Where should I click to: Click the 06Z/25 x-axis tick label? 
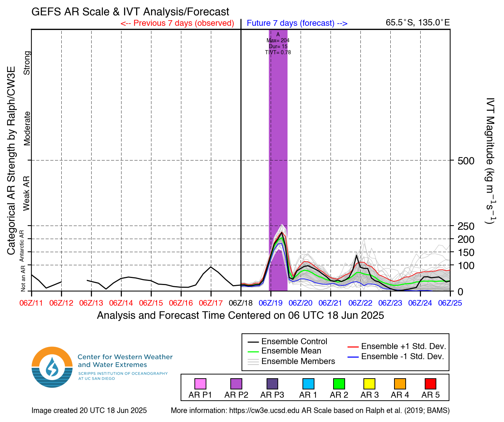pyautogui.click(x=450, y=303)
